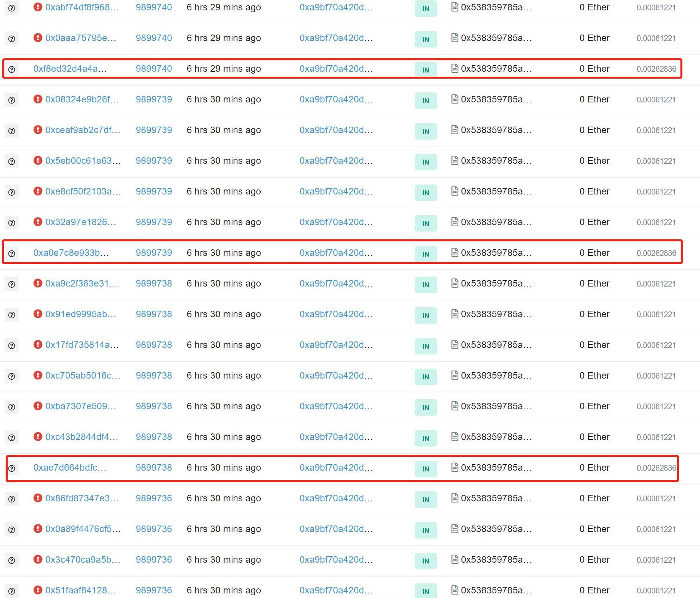Image resolution: width=700 pixels, height=598 pixels.
Task: Click the contract document icon in 0xa0e7c8e933b row
Action: tap(455, 252)
